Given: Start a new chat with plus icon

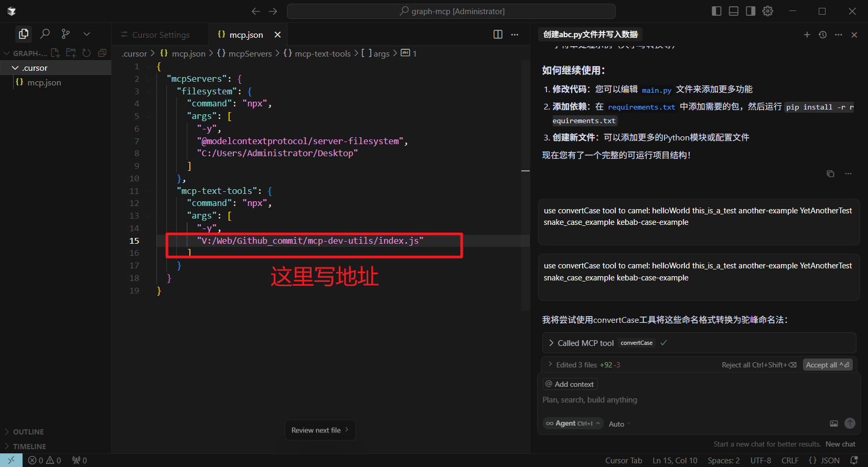Looking at the screenshot, I should pos(807,35).
